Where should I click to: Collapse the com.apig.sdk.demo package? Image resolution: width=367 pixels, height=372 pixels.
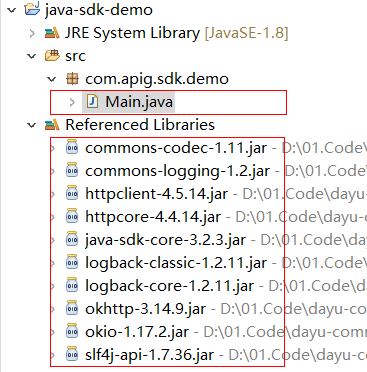tap(52, 79)
